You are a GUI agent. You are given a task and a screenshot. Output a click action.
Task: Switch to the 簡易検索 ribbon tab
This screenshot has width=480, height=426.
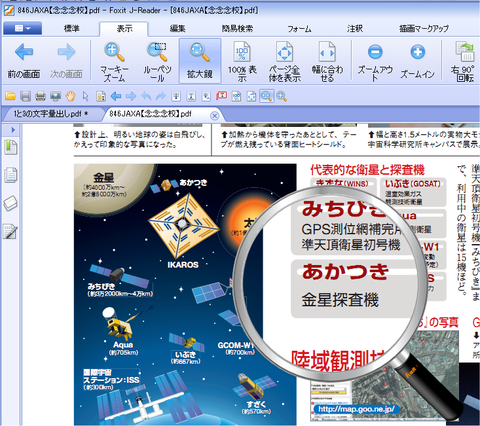pyautogui.click(x=237, y=29)
